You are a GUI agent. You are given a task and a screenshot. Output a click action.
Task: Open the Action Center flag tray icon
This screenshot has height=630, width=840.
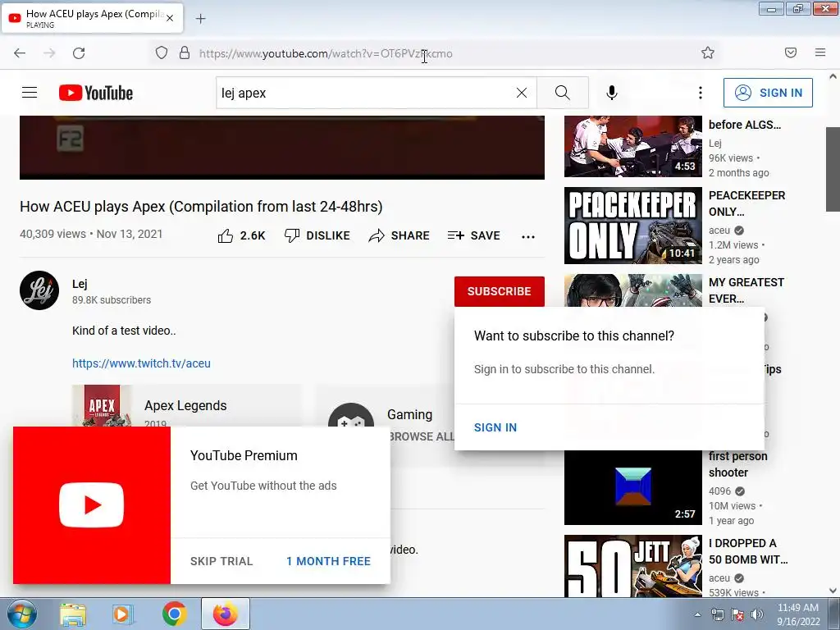(x=737, y=614)
